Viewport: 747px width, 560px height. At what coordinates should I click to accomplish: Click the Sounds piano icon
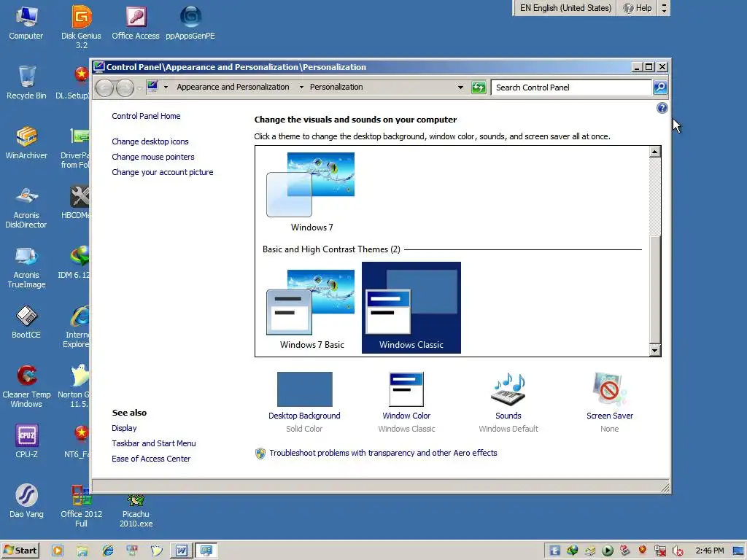508,389
